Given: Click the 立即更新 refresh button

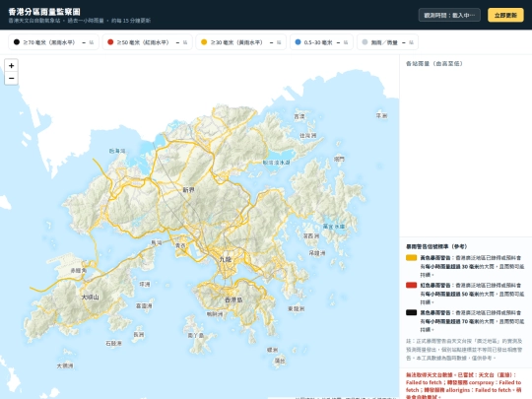Looking at the screenshot, I should pyautogui.click(x=505, y=15).
